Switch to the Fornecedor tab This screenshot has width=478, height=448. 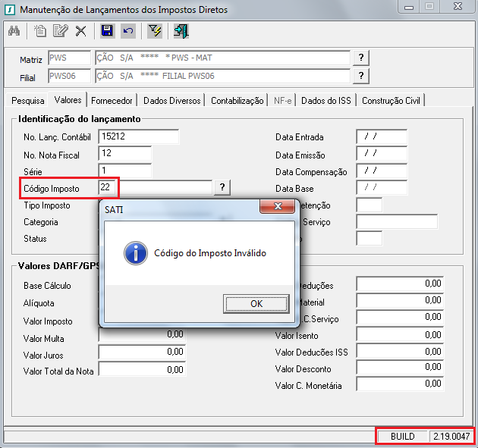point(112,100)
